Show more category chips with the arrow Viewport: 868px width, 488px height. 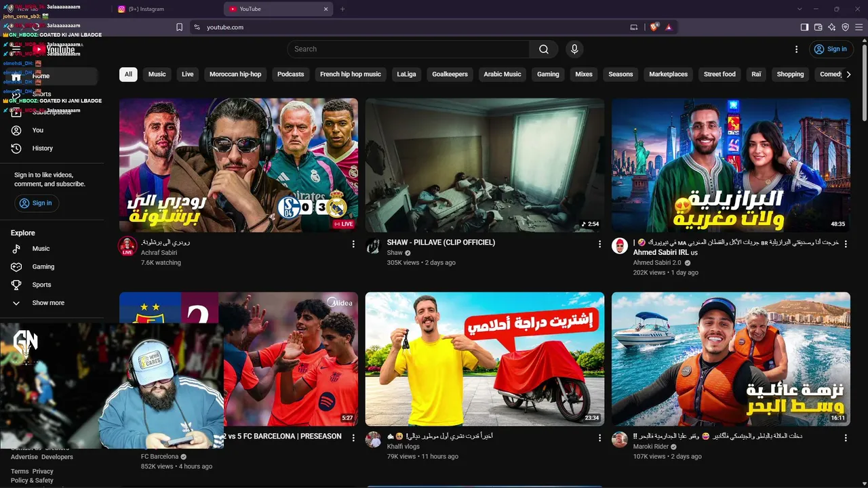tap(848, 75)
